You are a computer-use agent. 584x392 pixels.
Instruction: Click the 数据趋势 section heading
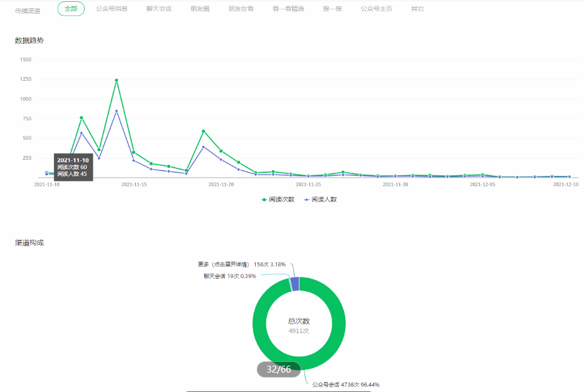(29, 41)
